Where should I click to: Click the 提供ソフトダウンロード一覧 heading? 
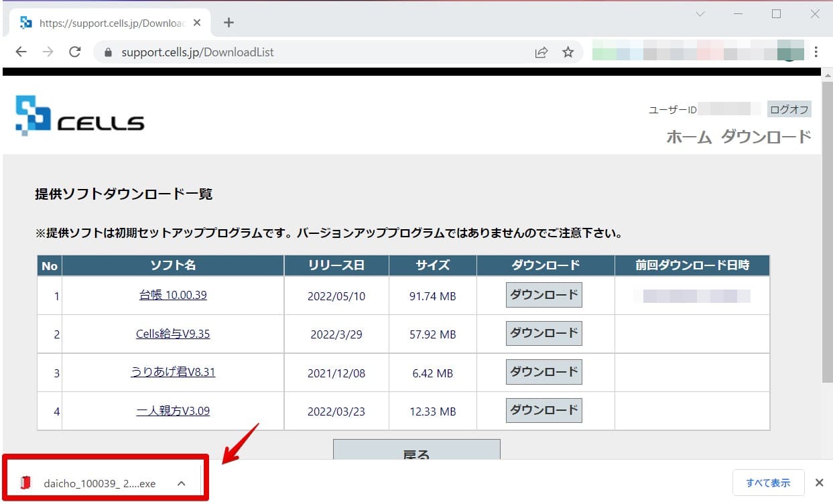point(124,194)
